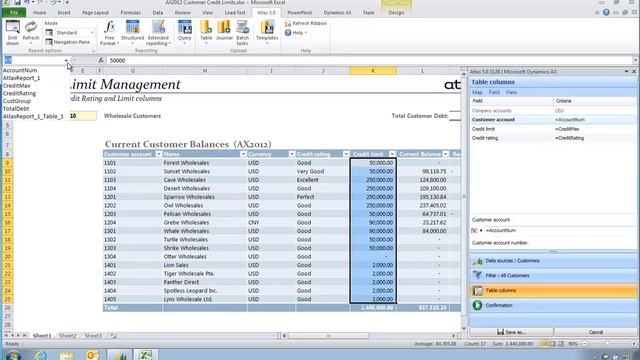This screenshot has width=640, height=360.
Task: Click the Refresh ribbon icon
Action: 31,31
